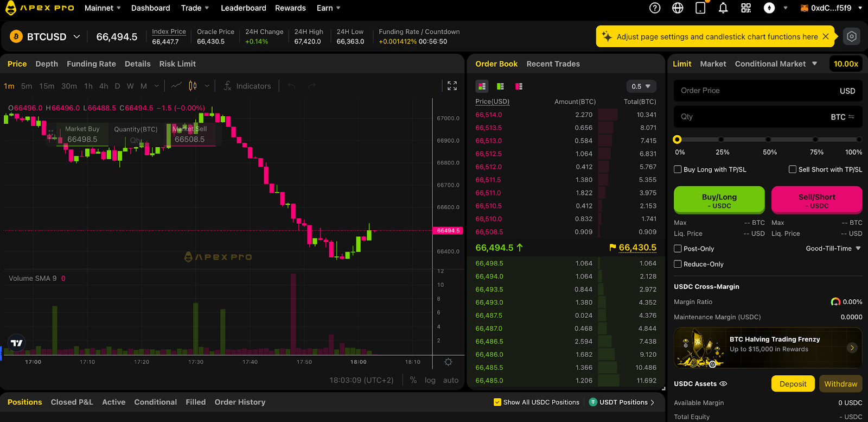Image resolution: width=868 pixels, height=422 pixels.
Task: Open the help question-mark icon
Action: tap(655, 8)
